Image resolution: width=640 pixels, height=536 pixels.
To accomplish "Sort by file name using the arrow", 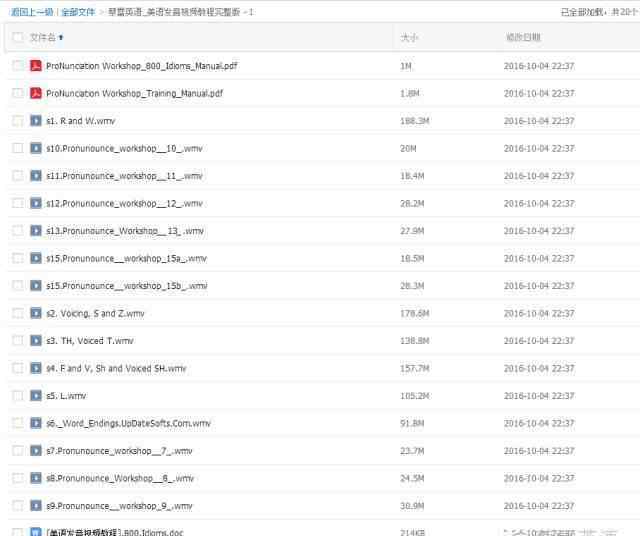I will click(x=61, y=38).
